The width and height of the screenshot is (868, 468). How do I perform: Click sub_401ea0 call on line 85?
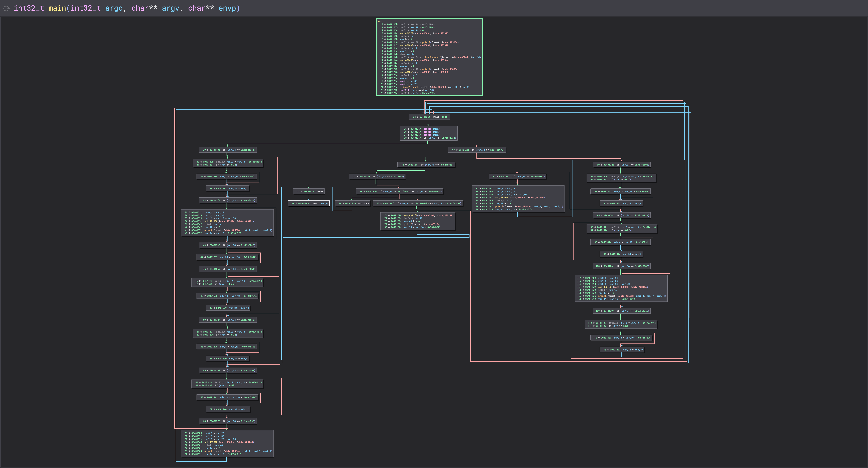coord(502,198)
